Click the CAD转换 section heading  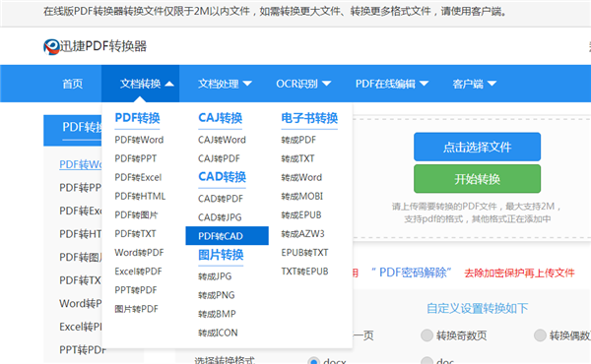coord(222,176)
